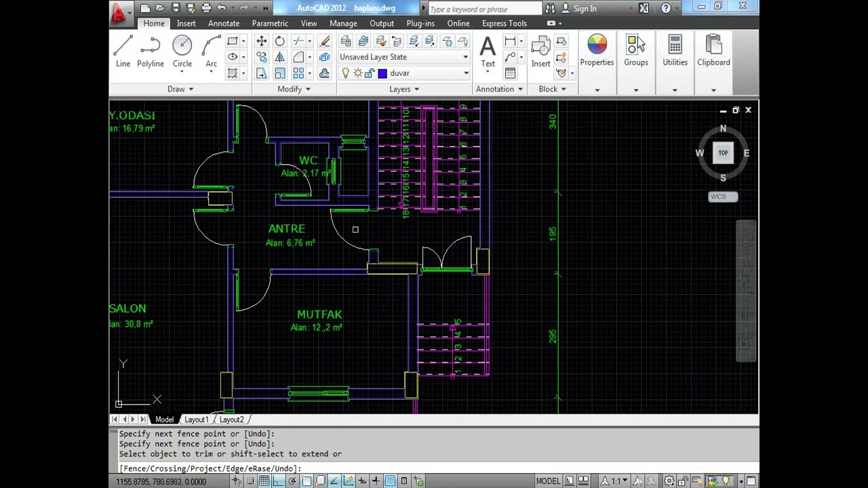Image resolution: width=868 pixels, height=488 pixels.
Task: Toggle Ortho Mode in status bar
Action: pyautogui.click(x=278, y=481)
